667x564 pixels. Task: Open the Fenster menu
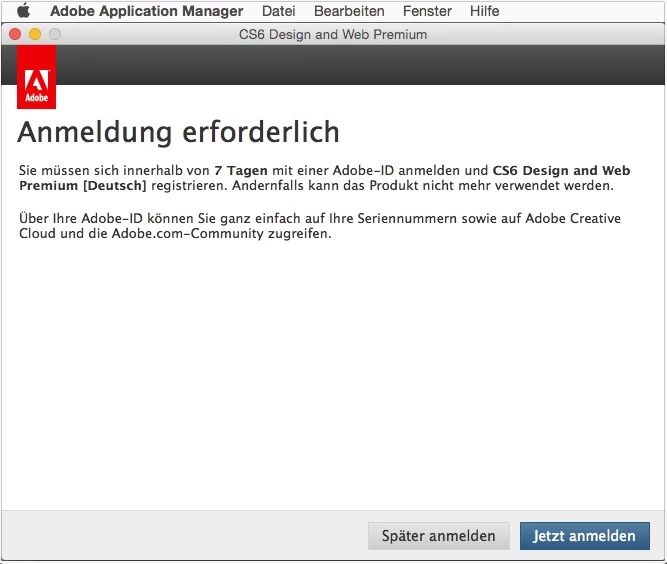427,11
